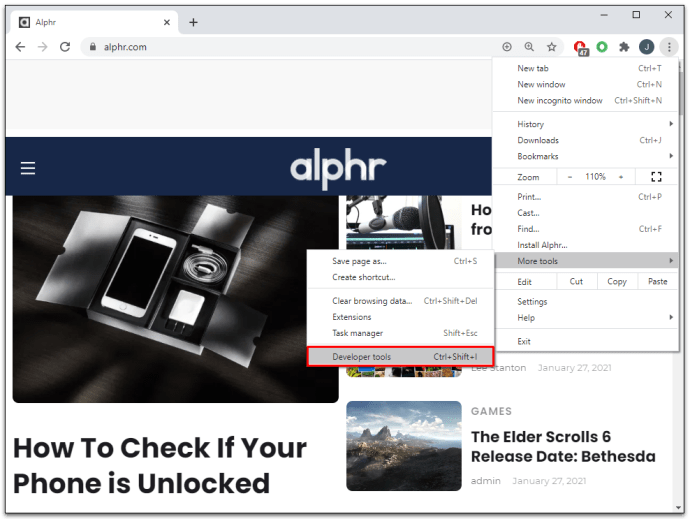Expand the More tools submenu
Screen dimensions: 690x519
(x=586, y=261)
